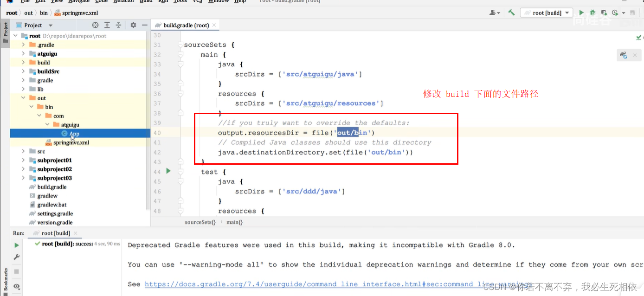Open the Project panel gear options
Screen dimensions: 644x296
coord(133,25)
